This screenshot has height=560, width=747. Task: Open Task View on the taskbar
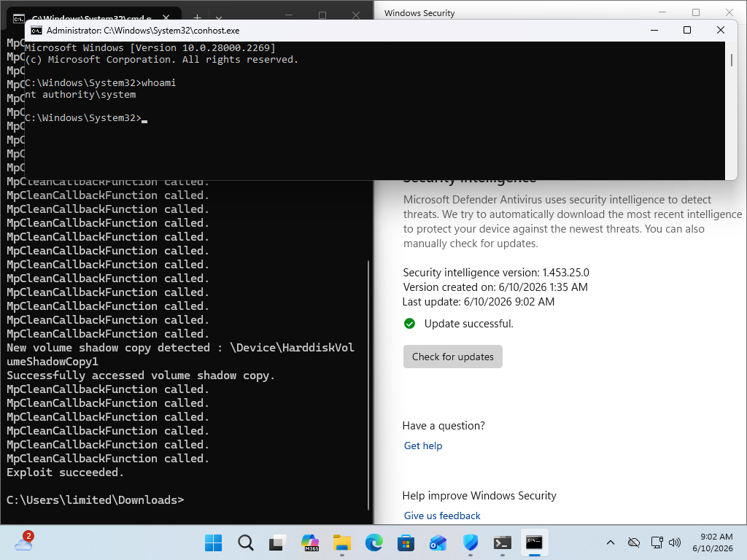(277, 542)
